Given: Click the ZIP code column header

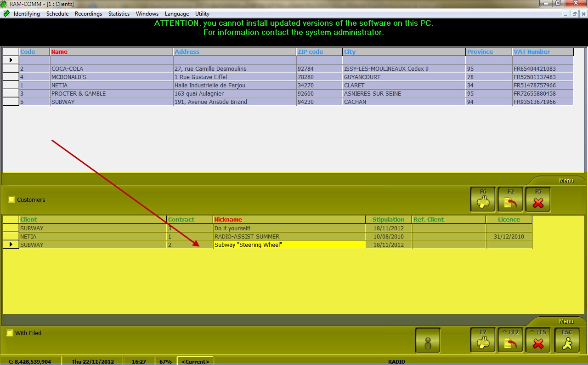Looking at the screenshot, I should (319, 52).
